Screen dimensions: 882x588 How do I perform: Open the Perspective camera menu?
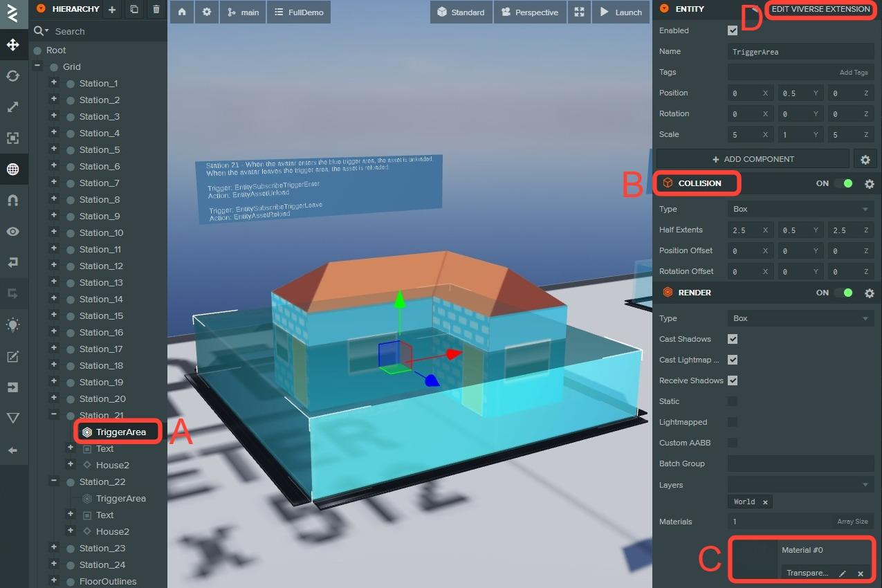530,12
